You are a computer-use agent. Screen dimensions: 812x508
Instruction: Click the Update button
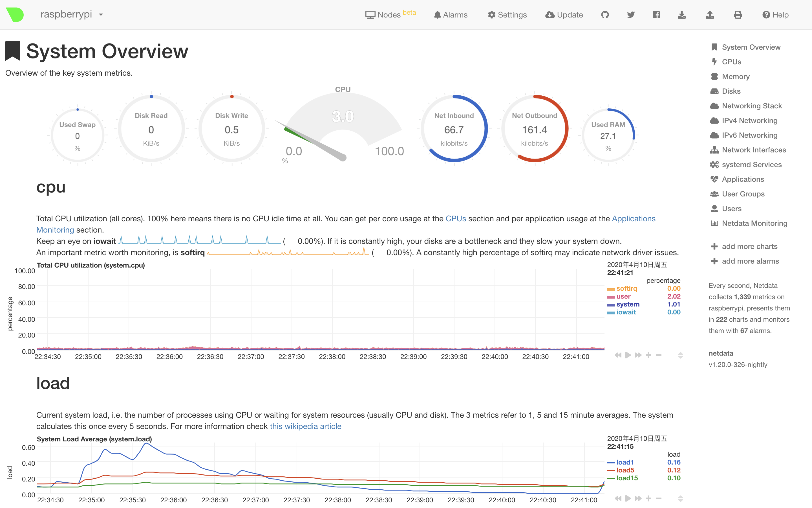tap(564, 15)
